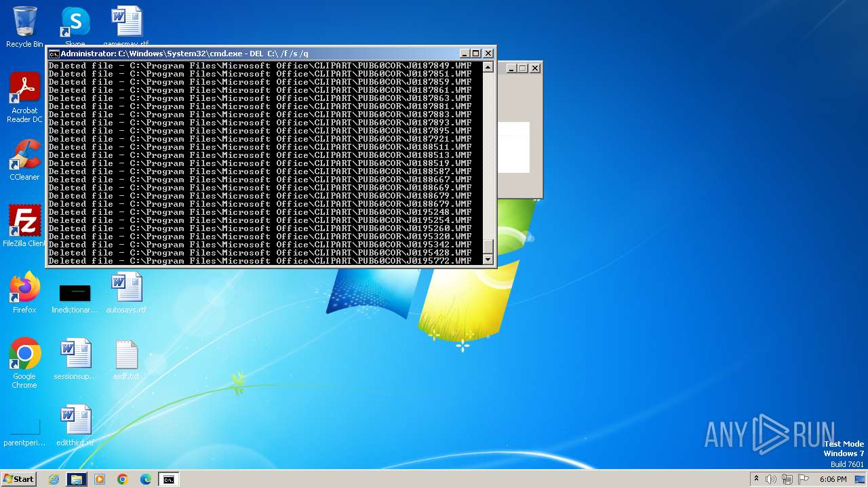The width and height of the screenshot is (868, 488).
Task: Click the white field in background window
Action: 513,148
